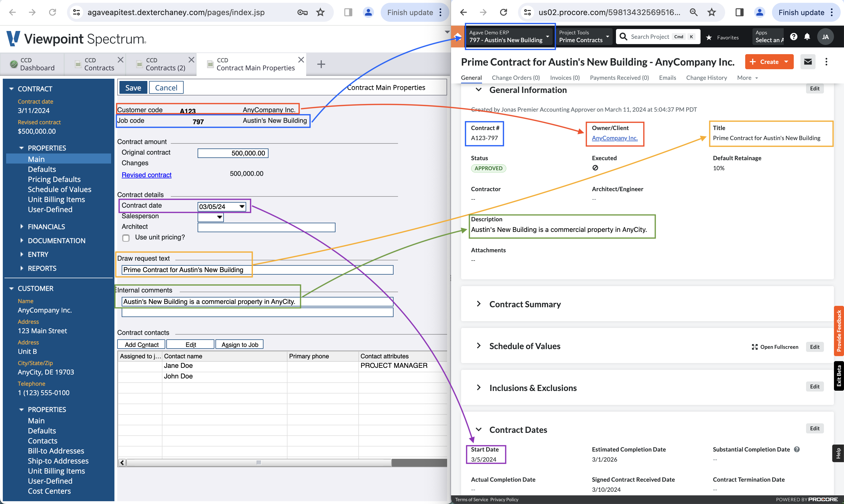Click the Assign to Job button

point(239,344)
